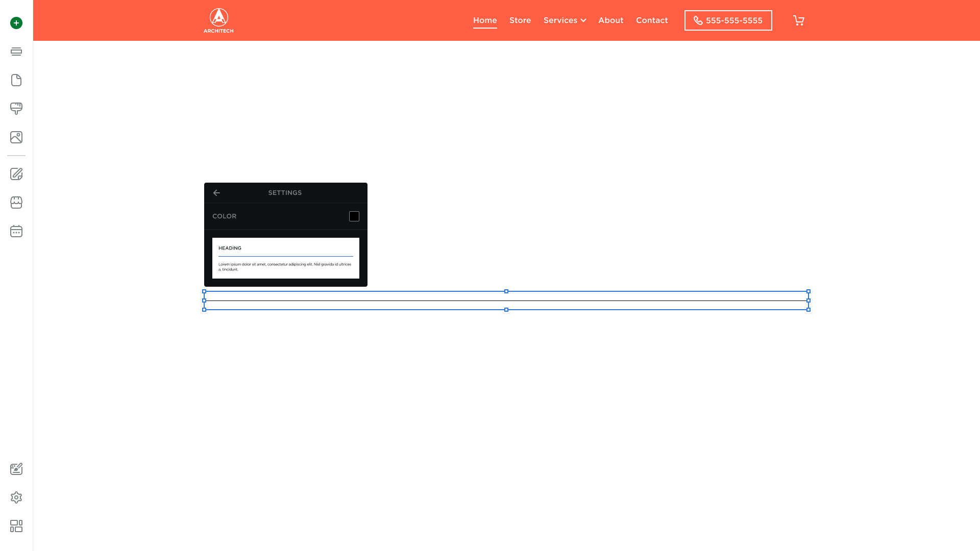Open the blog edit pencil icon

point(16,174)
